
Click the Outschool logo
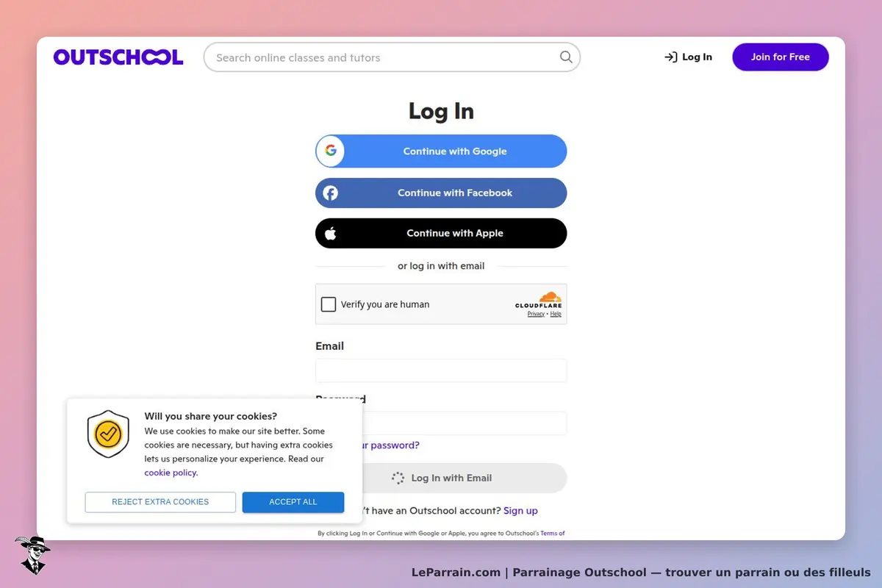tap(118, 57)
